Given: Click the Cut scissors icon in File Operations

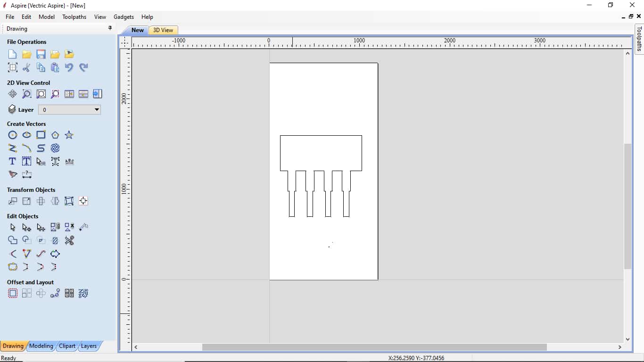Looking at the screenshot, I should tap(27, 67).
